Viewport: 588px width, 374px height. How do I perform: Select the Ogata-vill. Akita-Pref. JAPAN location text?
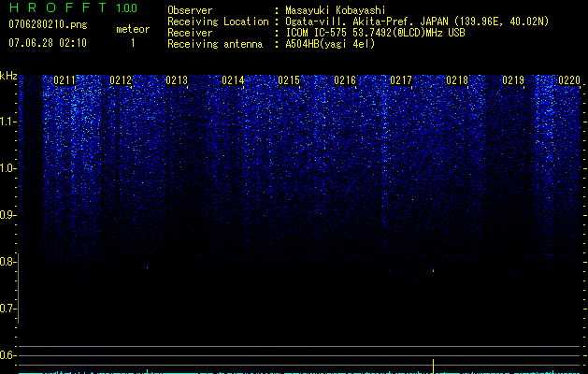point(417,22)
